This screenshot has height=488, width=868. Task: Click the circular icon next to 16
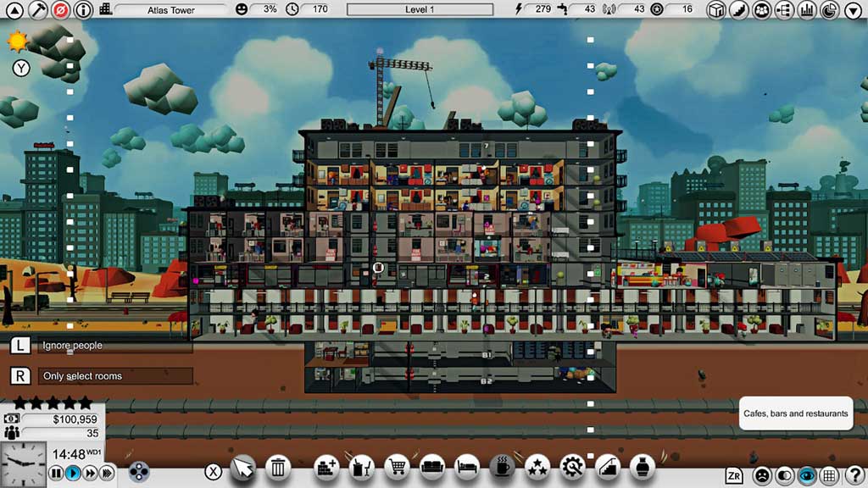pos(657,9)
